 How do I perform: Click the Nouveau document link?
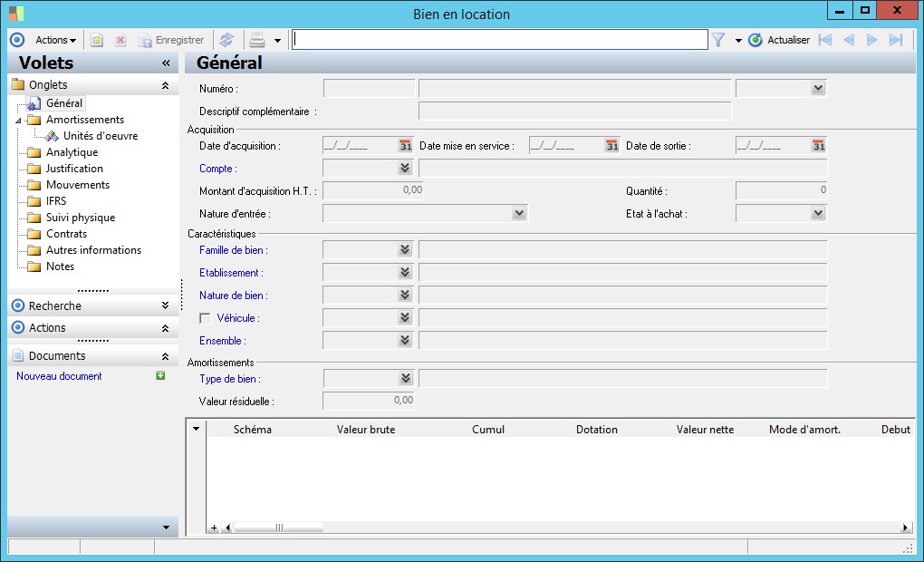click(x=59, y=376)
